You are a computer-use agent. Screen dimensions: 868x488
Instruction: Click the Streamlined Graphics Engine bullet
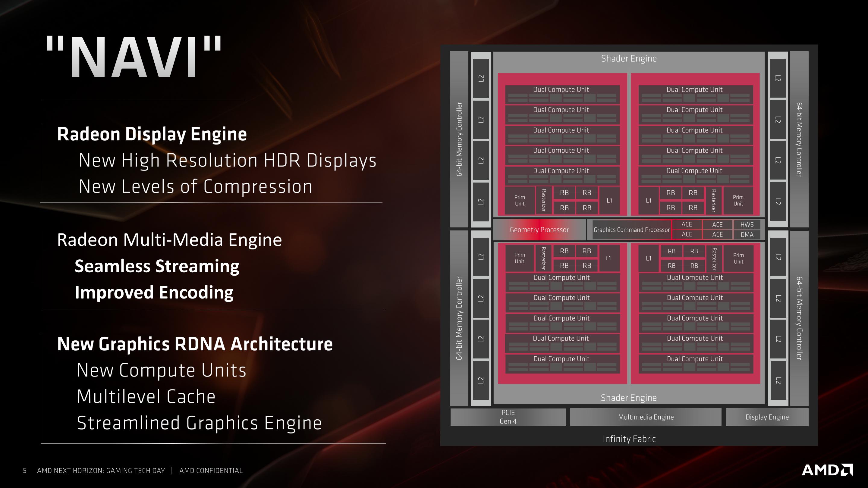click(199, 423)
